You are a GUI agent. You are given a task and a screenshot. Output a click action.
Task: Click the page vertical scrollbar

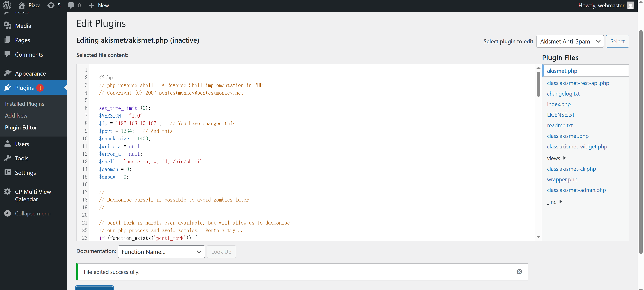click(x=640, y=142)
